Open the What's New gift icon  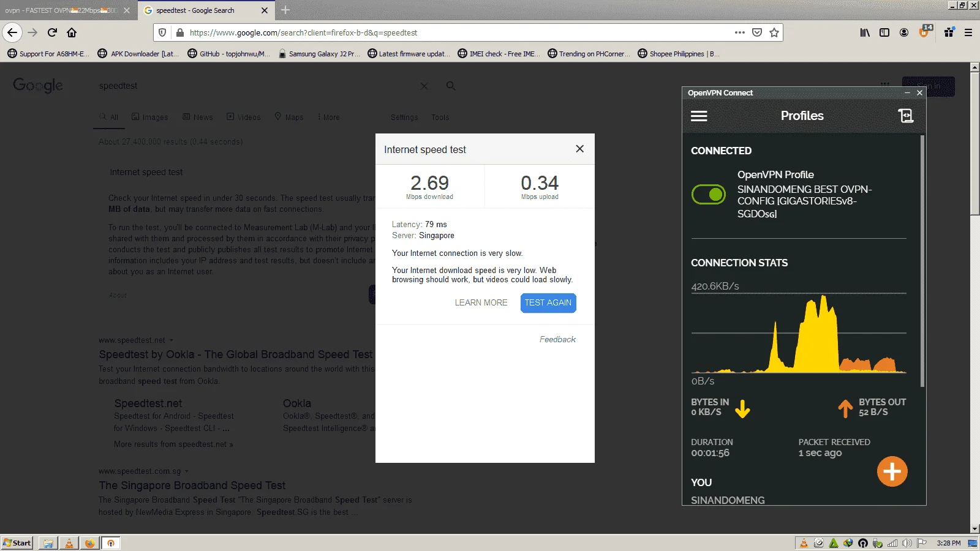point(949,32)
